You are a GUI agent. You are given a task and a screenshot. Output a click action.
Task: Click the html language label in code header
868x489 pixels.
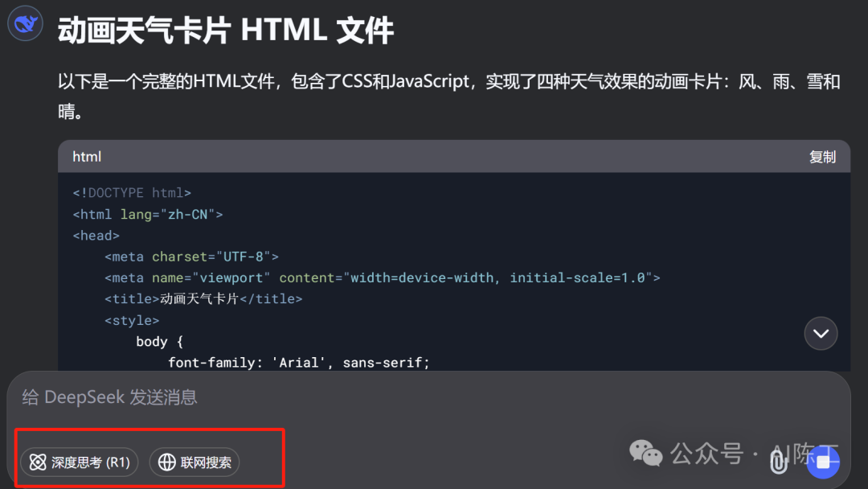(x=87, y=157)
